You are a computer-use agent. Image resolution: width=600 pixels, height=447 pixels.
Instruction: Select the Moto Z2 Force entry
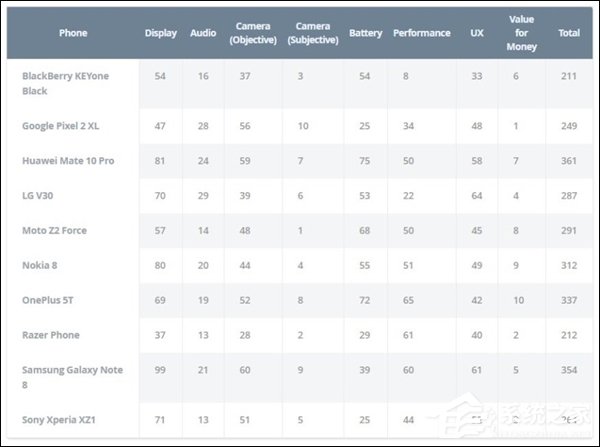[x=54, y=230]
